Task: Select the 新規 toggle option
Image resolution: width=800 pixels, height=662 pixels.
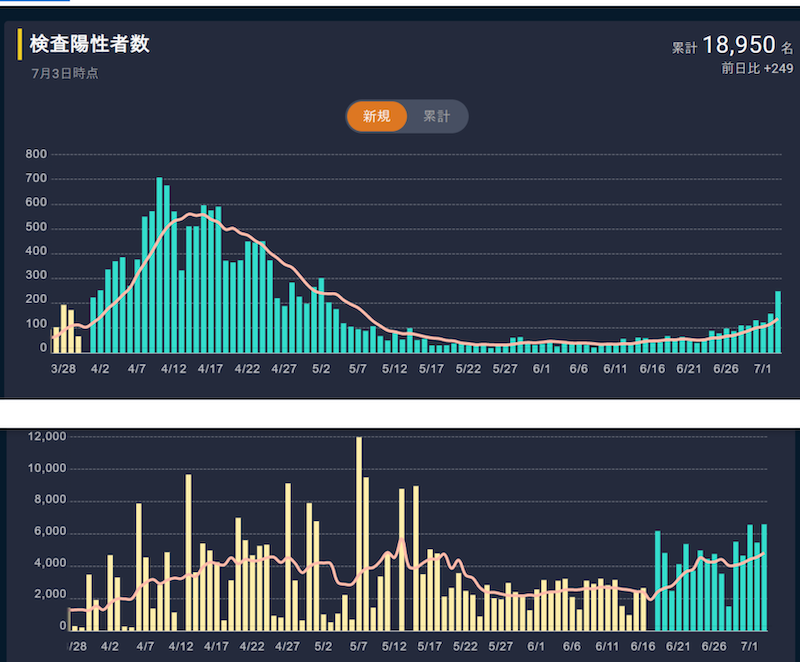Action: point(377,117)
